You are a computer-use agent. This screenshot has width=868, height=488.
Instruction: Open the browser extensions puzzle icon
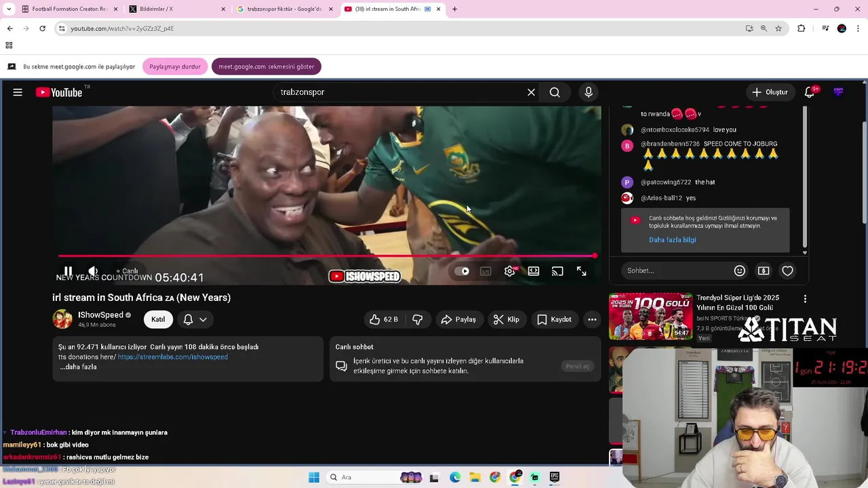click(x=802, y=28)
